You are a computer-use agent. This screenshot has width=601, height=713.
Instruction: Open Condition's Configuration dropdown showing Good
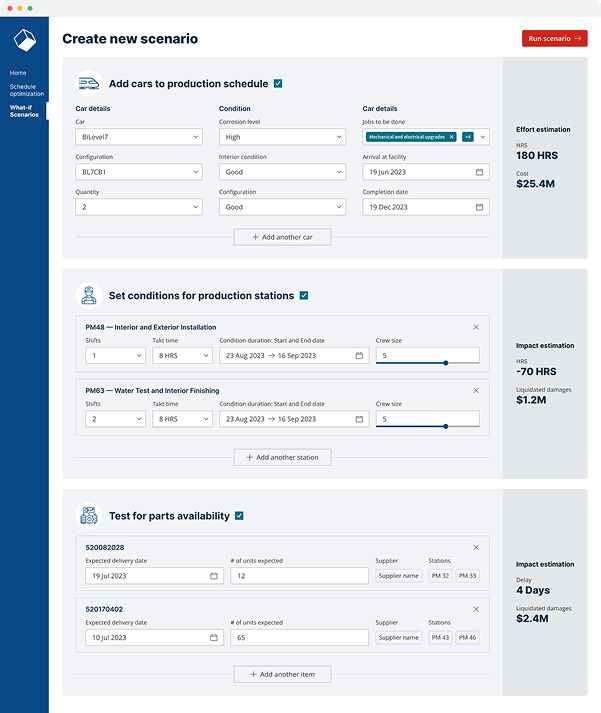point(282,207)
